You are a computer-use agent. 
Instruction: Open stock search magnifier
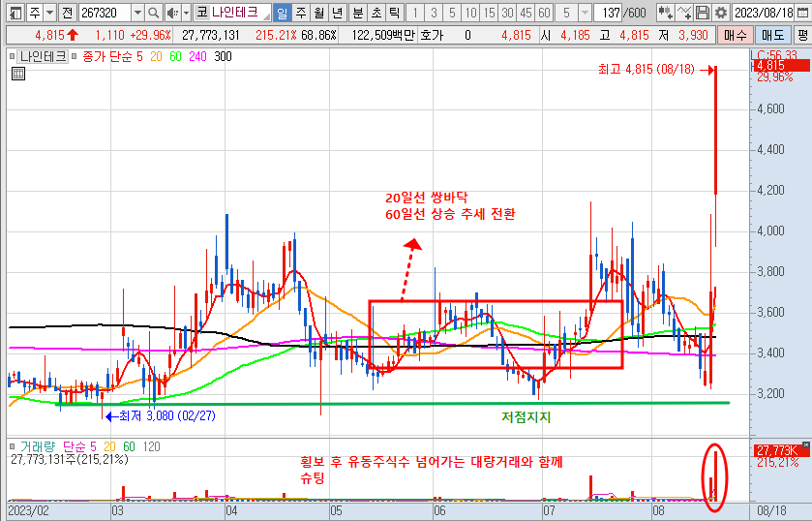(x=153, y=13)
